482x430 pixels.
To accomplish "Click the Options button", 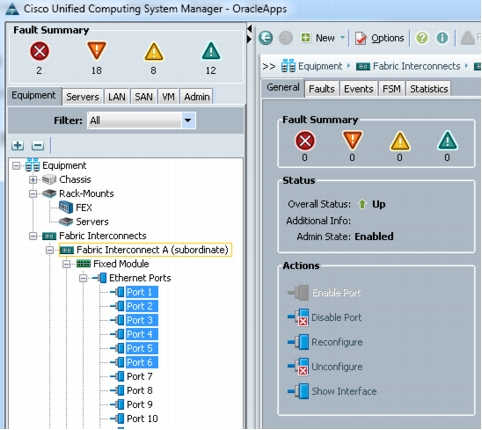I will [380, 38].
